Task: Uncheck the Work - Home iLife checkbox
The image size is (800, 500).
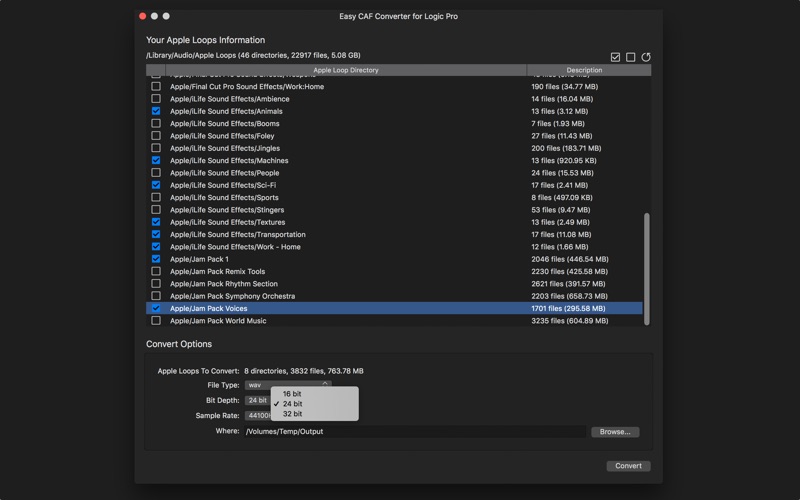Action: point(156,246)
